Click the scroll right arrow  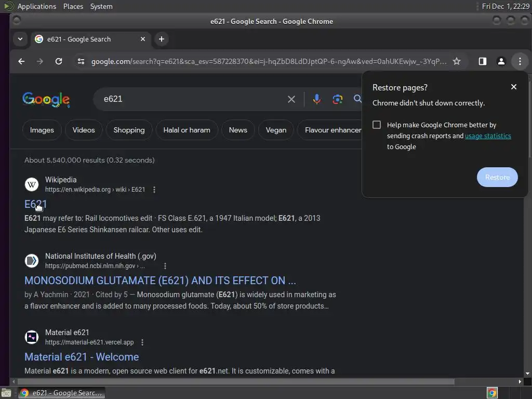click(x=520, y=382)
